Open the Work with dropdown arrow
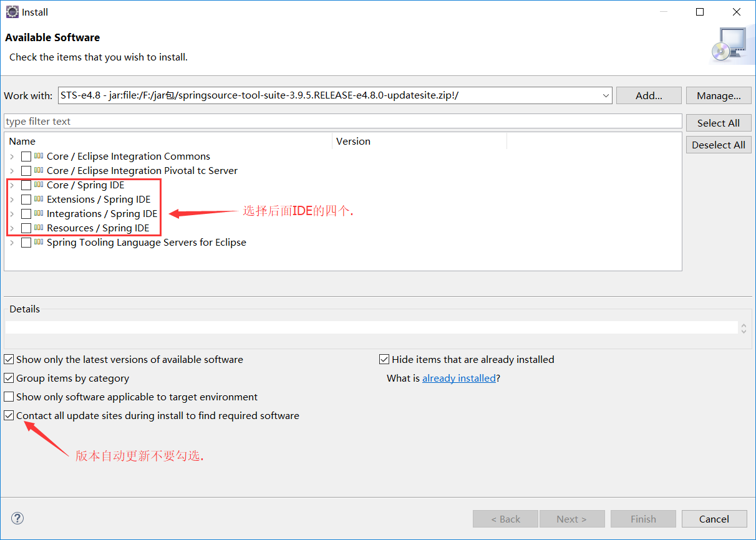This screenshot has width=756, height=540. point(606,95)
